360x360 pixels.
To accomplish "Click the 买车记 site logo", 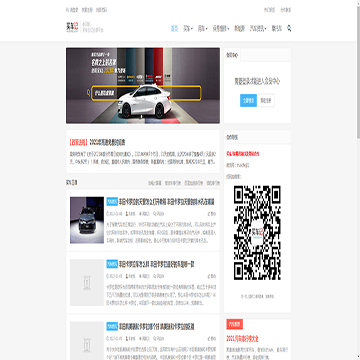I will pyautogui.click(x=72, y=27).
